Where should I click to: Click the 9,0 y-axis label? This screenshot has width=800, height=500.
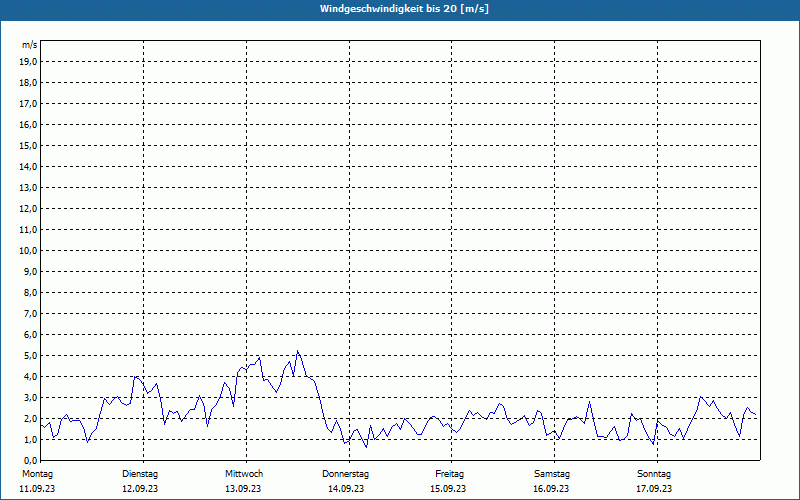pos(30,271)
